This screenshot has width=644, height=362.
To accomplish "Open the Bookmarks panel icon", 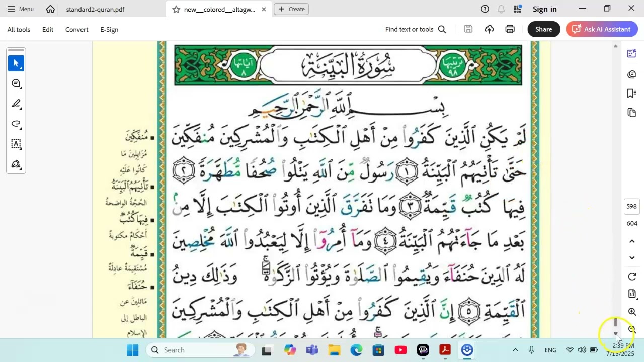I will click(632, 94).
